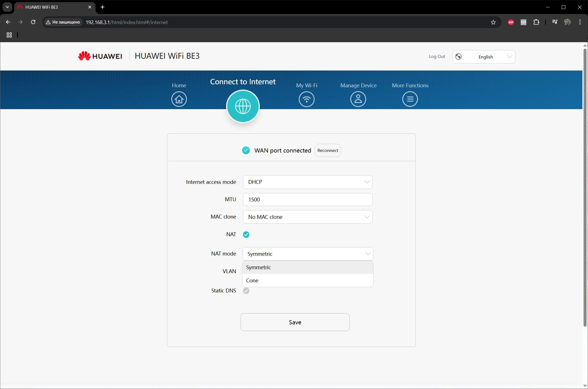
Task: Click the Connect to Internet heading
Action: [243, 82]
